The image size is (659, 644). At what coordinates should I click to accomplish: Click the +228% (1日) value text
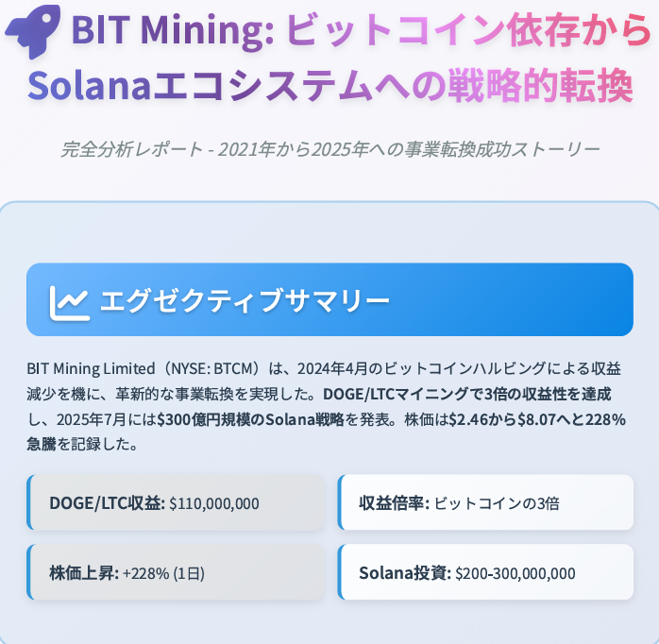pos(163,573)
